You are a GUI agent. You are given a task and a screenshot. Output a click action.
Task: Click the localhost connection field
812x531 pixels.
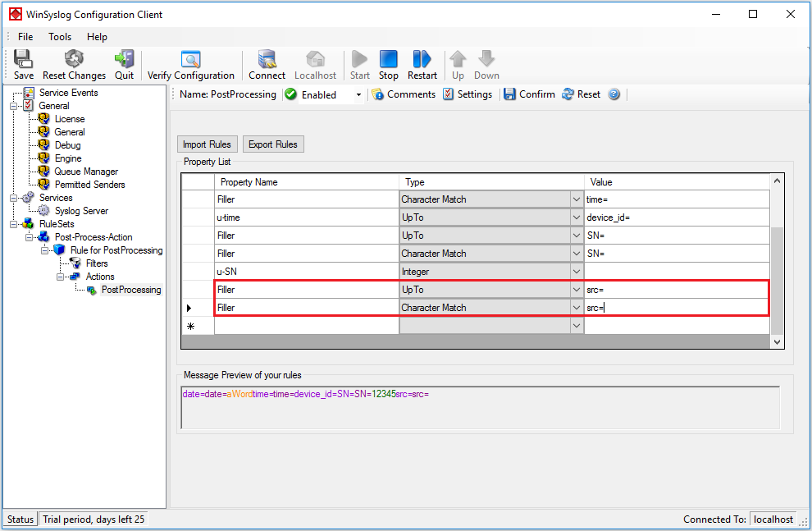coord(773,519)
